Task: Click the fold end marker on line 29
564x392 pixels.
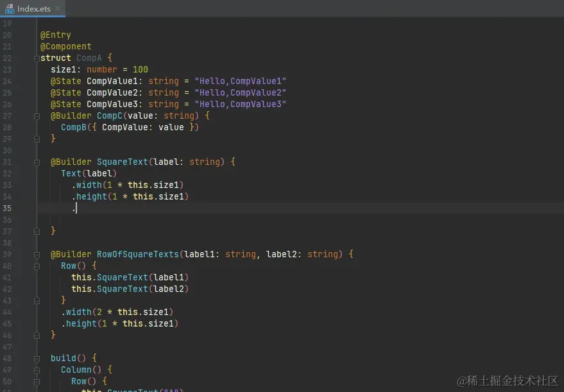Action: [x=37, y=139]
